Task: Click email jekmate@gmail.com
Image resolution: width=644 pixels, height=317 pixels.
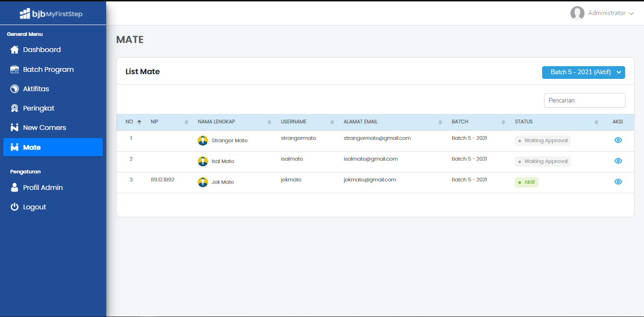Action: [x=370, y=180]
